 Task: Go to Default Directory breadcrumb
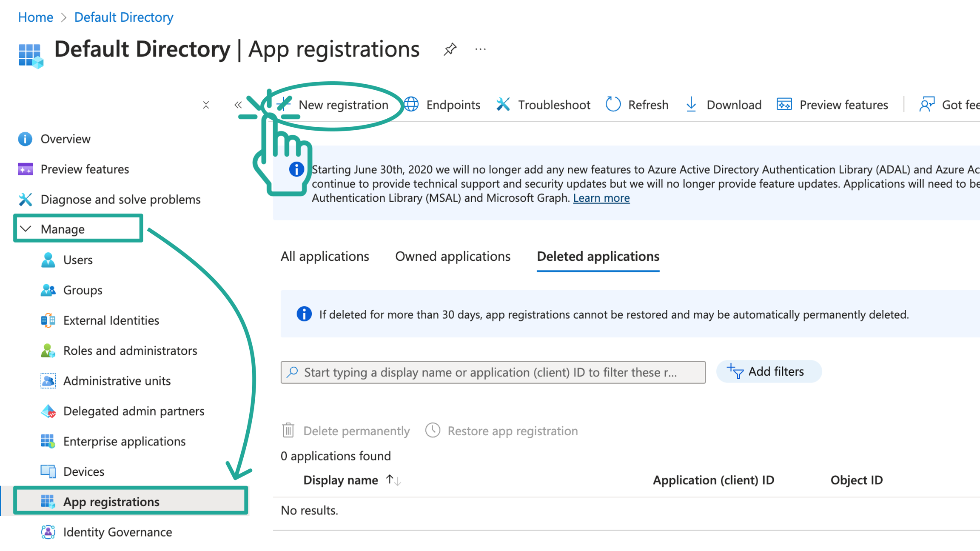(x=123, y=17)
